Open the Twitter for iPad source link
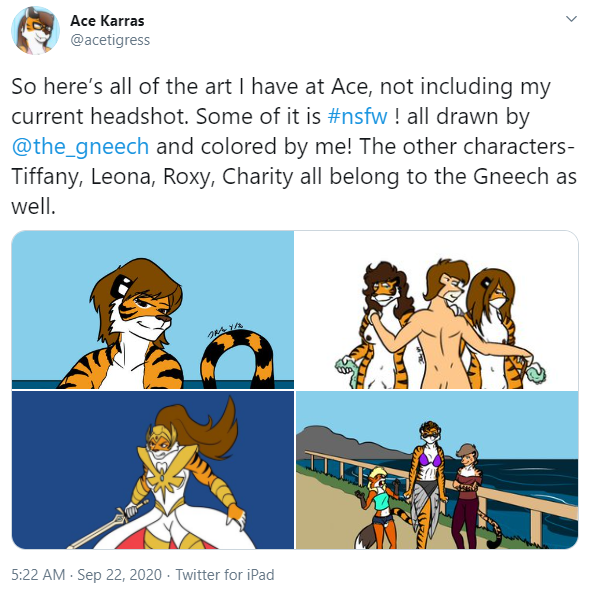This screenshot has height=591, width=591. [225, 575]
